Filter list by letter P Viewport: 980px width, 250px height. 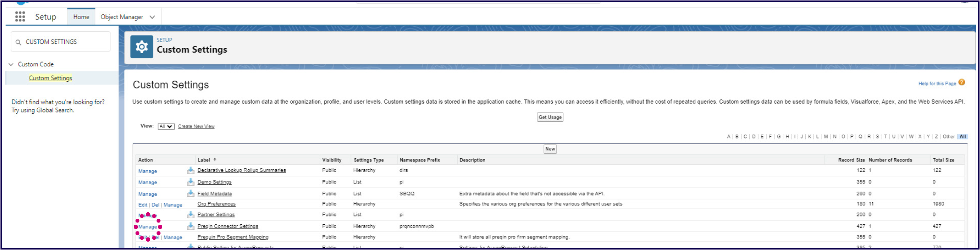pyautogui.click(x=852, y=137)
